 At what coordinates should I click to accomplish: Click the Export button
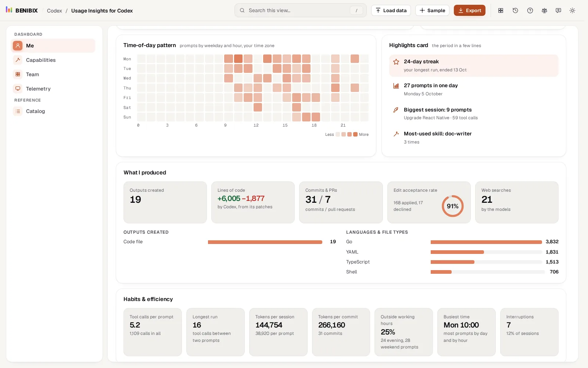coord(470,10)
